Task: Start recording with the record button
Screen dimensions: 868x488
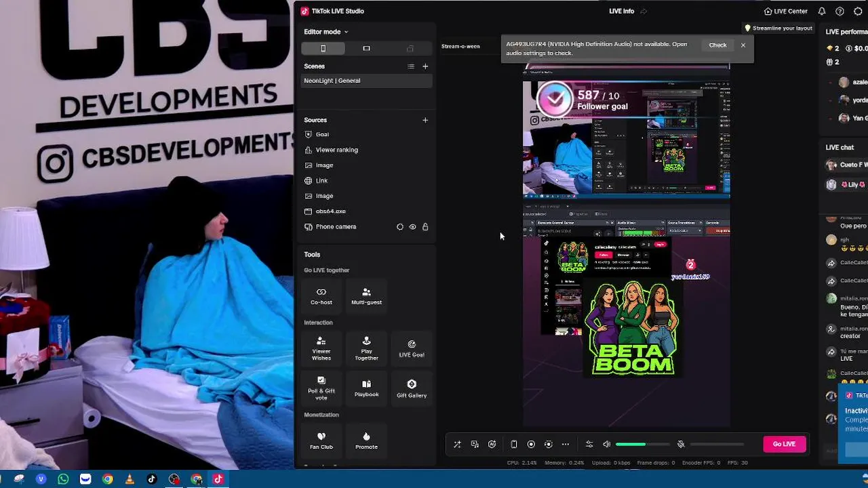Action: tap(531, 445)
